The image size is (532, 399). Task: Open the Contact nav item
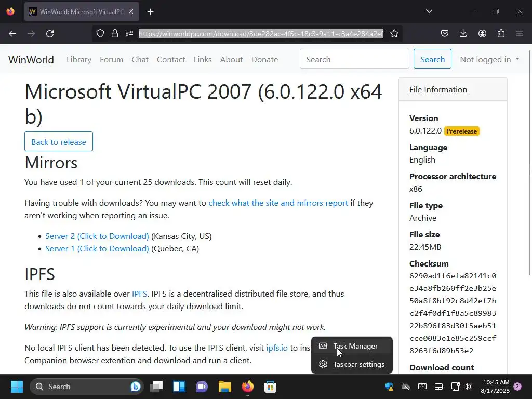pyautogui.click(x=171, y=59)
